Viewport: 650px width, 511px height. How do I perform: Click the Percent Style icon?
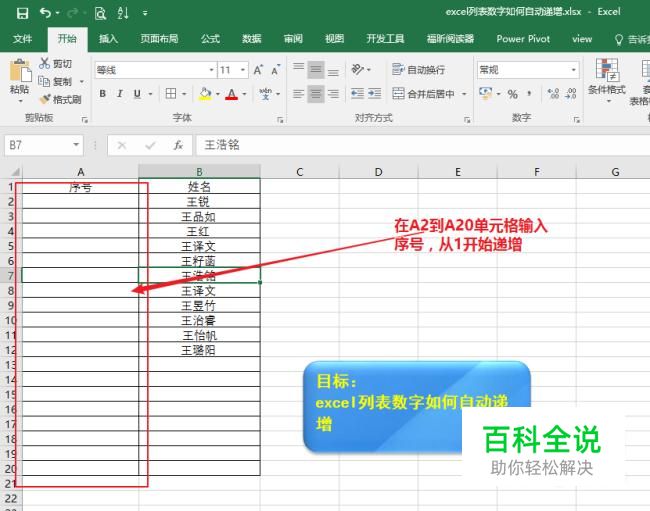point(513,94)
